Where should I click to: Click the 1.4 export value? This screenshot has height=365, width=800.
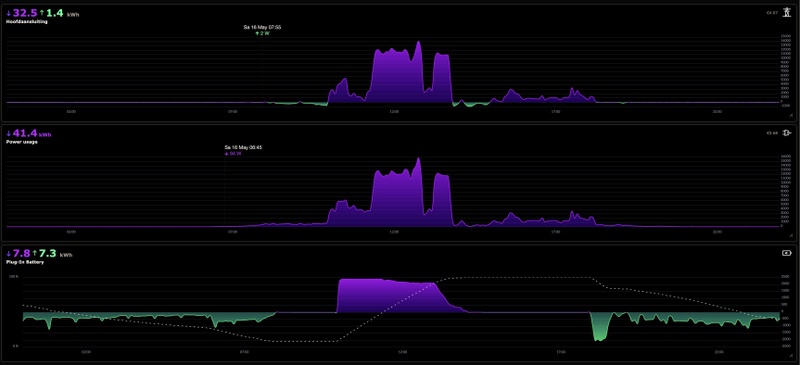(55, 13)
